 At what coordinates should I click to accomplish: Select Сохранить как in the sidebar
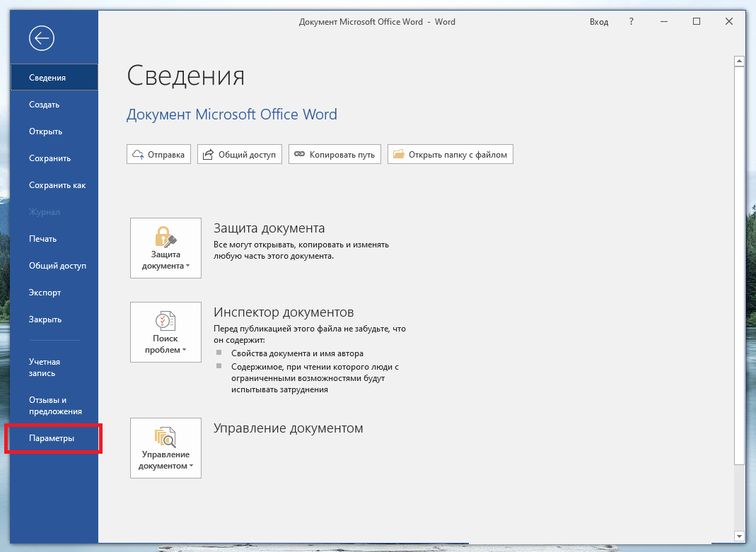[54, 185]
